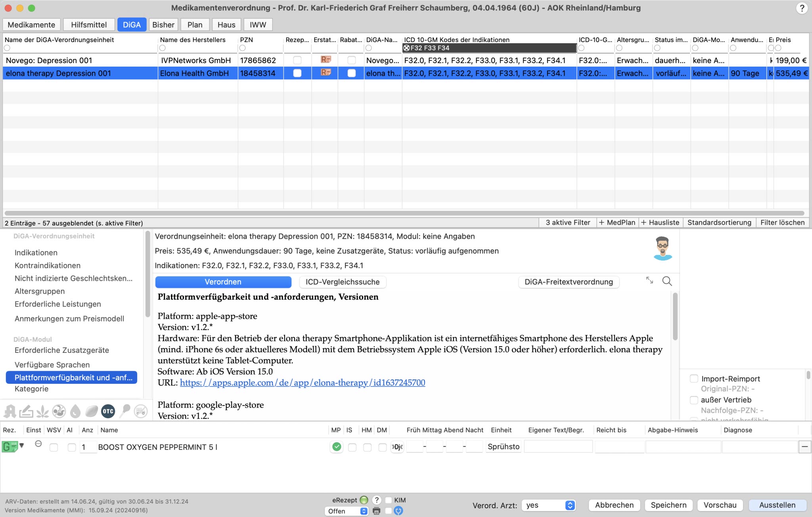The width and height of the screenshot is (812, 517).
Task: Expand the green prescription type arrow
Action: click(x=22, y=445)
